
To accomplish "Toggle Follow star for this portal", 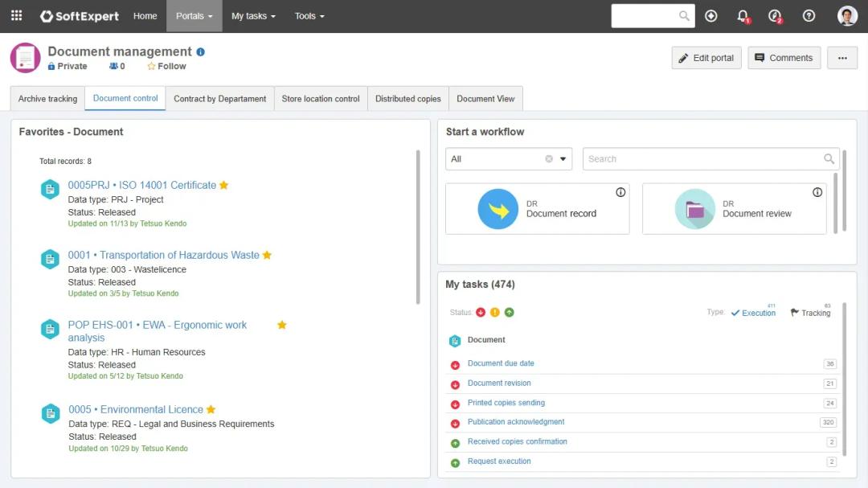I will [x=151, y=67].
